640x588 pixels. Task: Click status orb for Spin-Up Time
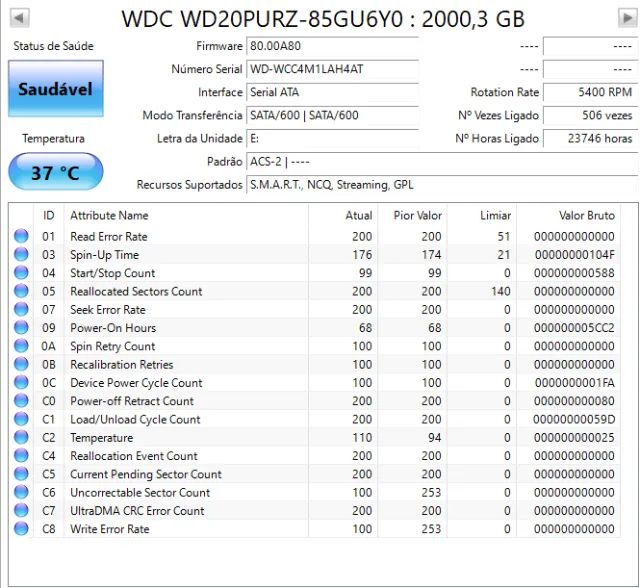[21, 255]
